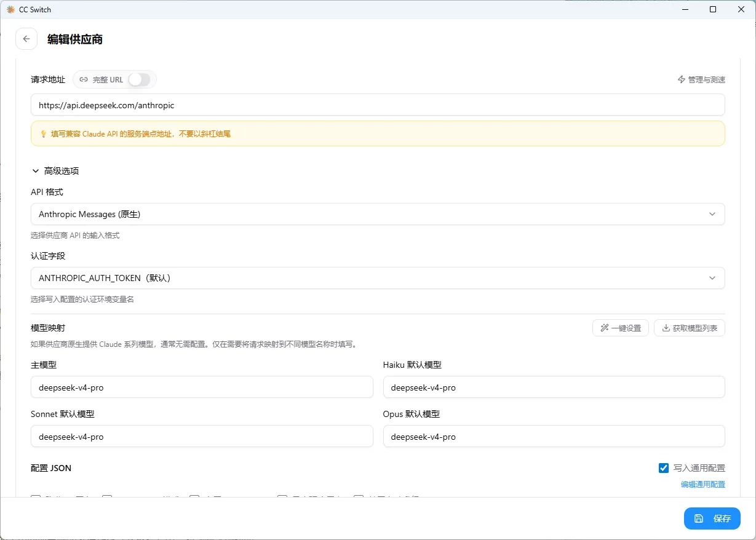Click the 编辑供应商 page title
This screenshot has height=540, width=756.
coord(75,39)
